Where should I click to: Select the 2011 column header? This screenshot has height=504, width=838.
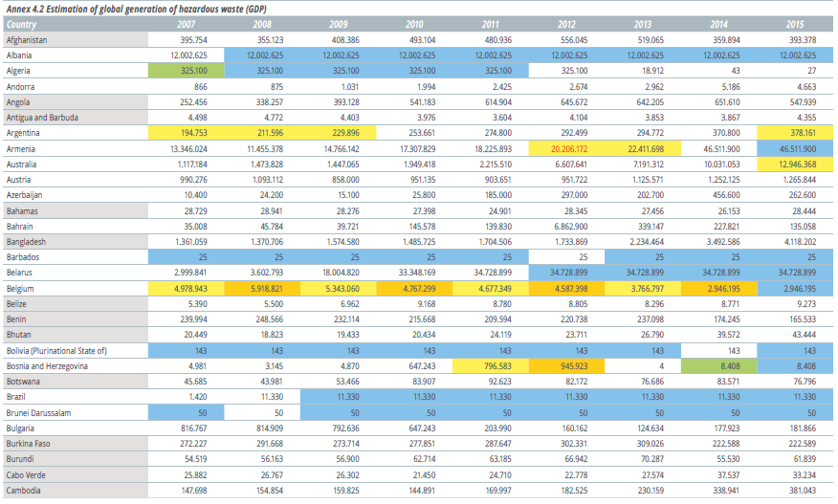(490, 24)
